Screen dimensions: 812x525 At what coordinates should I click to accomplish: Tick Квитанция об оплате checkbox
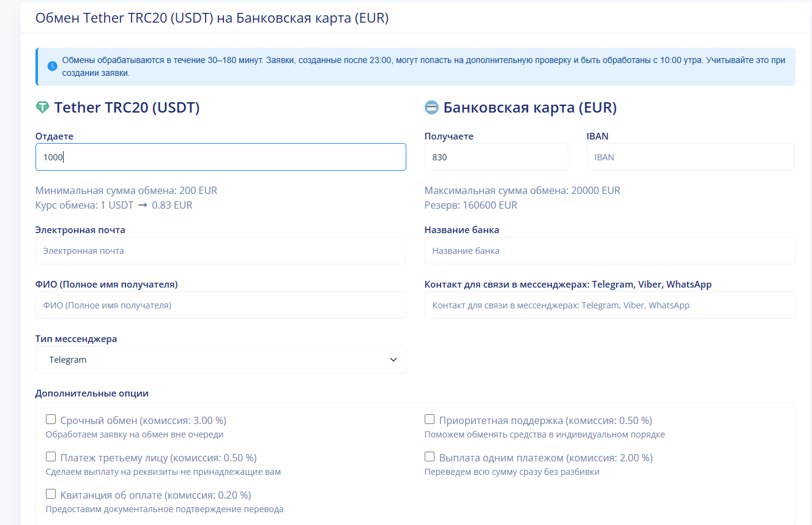[x=51, y=494]
